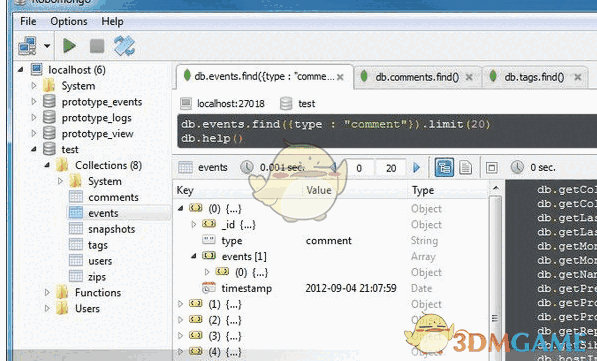Run the query with green Execute button
This screenshot has height=361, width=597.
(x=69, y=46)
